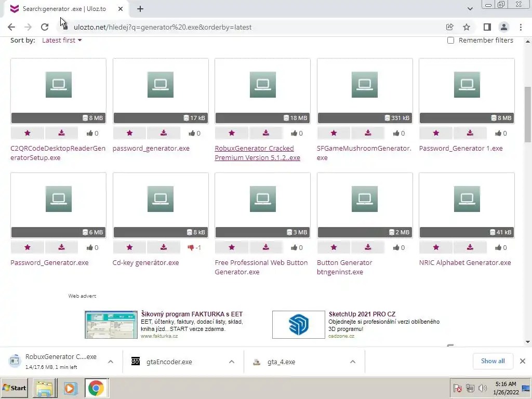The height and width of the screenshot is (399, 532).
Task: Download Password_Generator.exe 6 MB file
Action: pyautogui.click(x=61, y=247)
